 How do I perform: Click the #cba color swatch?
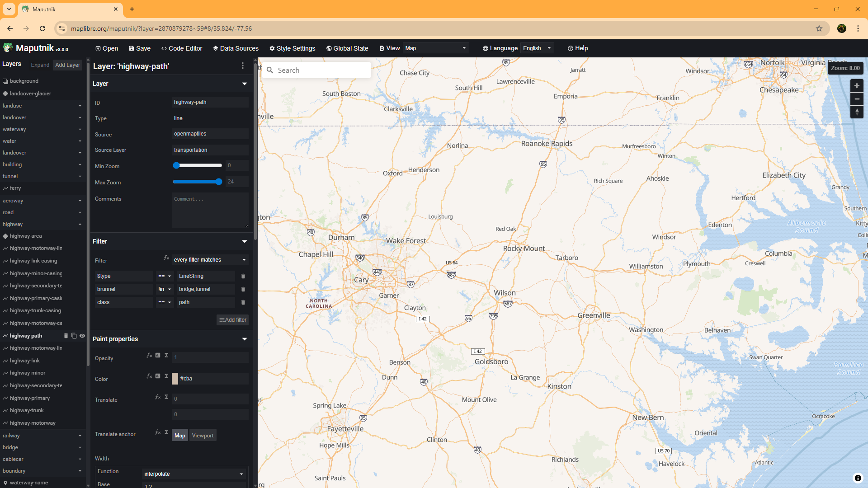[175, 379]
